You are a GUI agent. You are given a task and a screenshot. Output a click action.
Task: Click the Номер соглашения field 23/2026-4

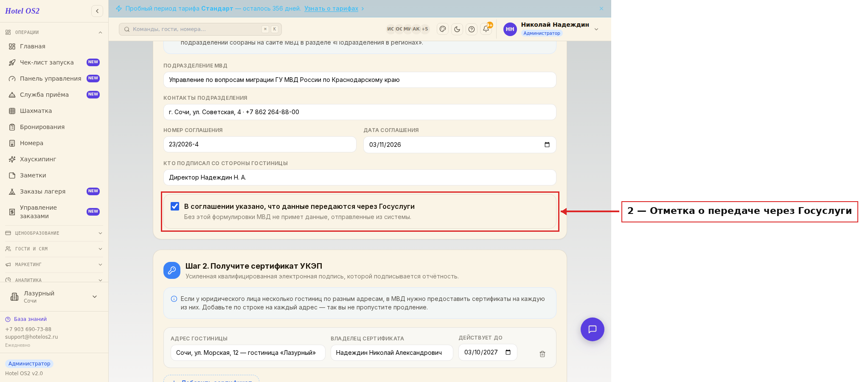click(x=260, y=144)
